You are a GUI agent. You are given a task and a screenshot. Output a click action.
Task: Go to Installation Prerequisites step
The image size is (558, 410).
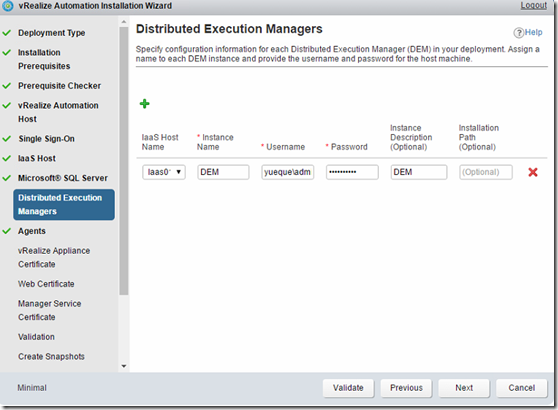tap(44, 59)
